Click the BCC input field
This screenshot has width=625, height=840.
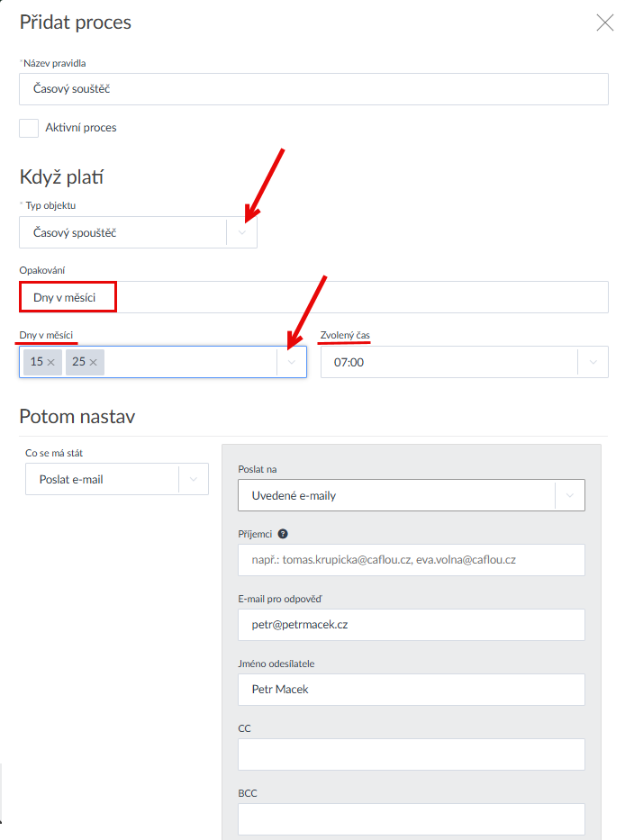(411, 819)
